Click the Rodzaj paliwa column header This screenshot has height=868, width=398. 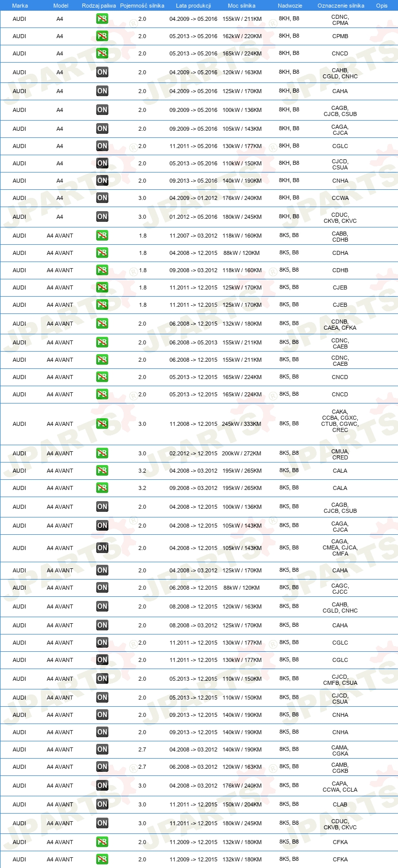(99, 6)
